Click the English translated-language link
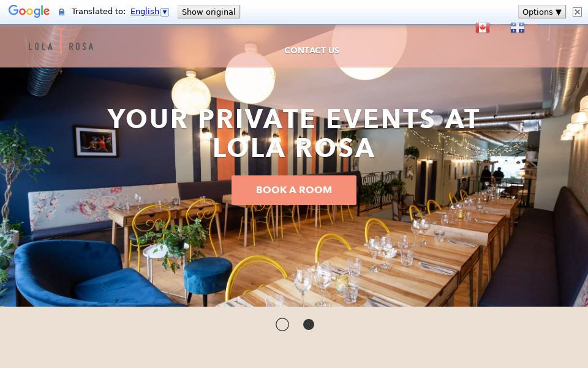Screen dimensions: 588x368 click(x=145, y=11)
